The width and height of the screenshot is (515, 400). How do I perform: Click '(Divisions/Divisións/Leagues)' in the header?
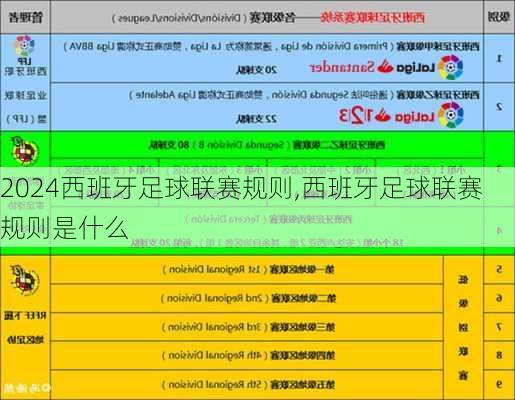point(180,18)
